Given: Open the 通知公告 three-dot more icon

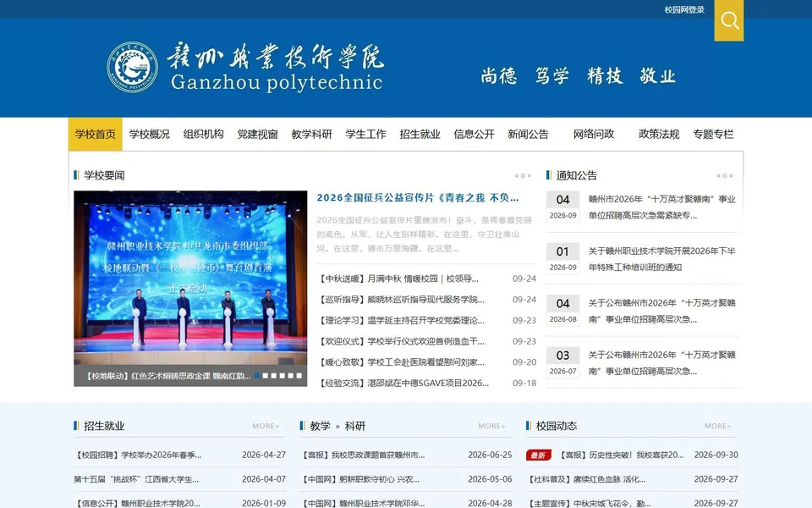Looking at the screenshot, I should click(x=725, y=176).
